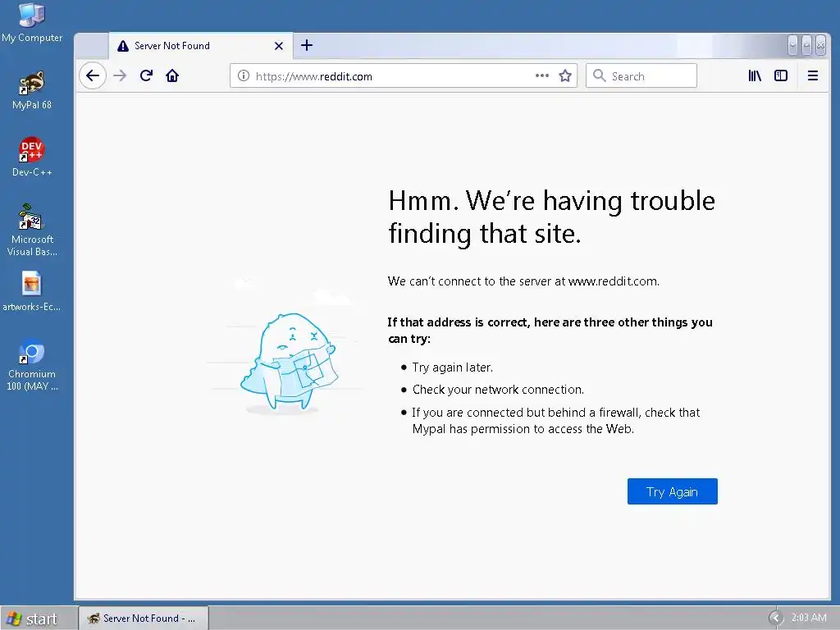Select Dev-C++ desktop shortcut
The width and height of the screenshot is (840, 630).
coord(32,157)
